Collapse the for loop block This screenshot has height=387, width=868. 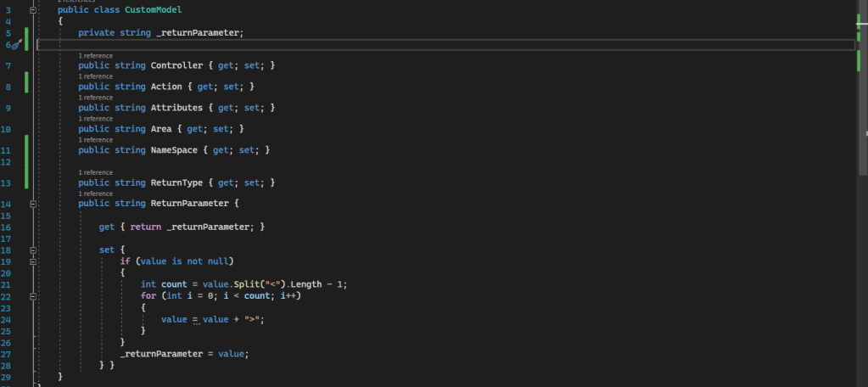click(32, 295)
